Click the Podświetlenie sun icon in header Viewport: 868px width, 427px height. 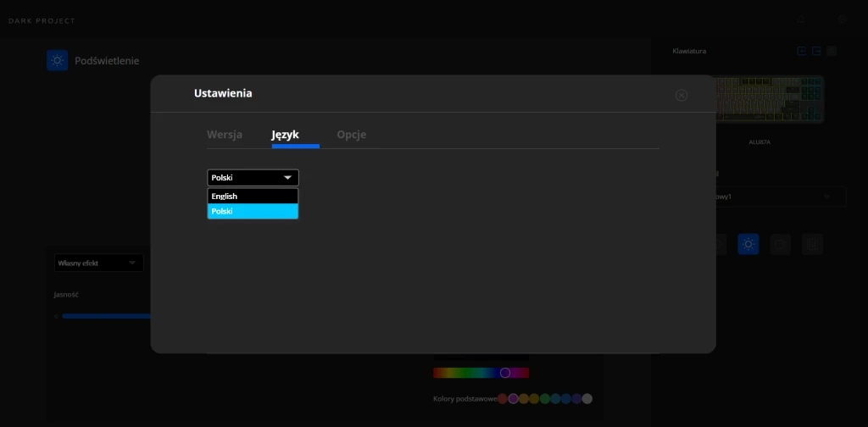[57, 60]
